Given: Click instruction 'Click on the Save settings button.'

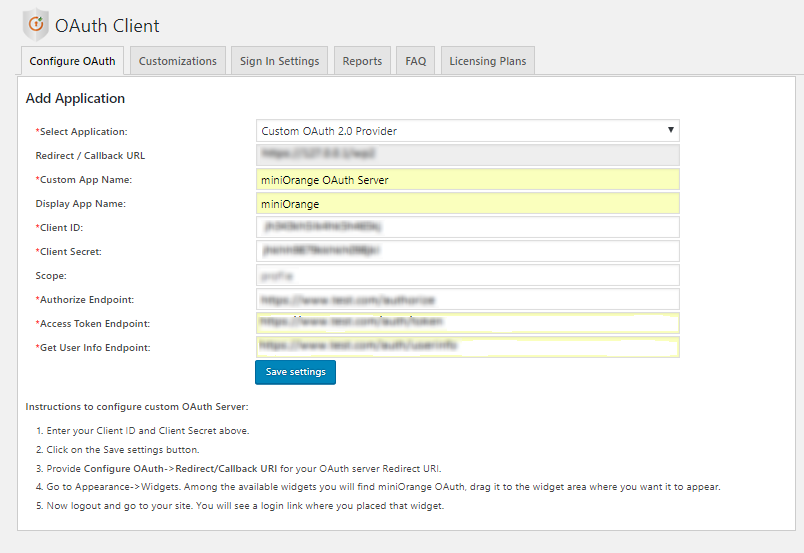Looking at the screenshot, I should click(123, 450).
